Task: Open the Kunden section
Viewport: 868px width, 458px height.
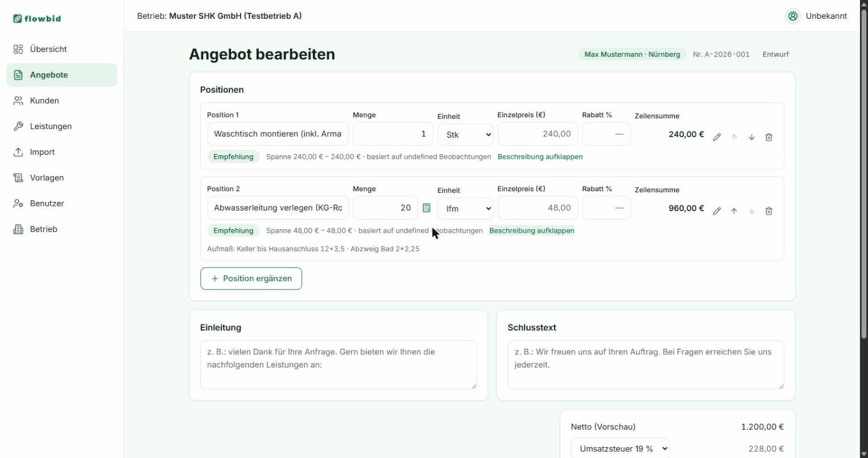Action: [x=61, y=100]
